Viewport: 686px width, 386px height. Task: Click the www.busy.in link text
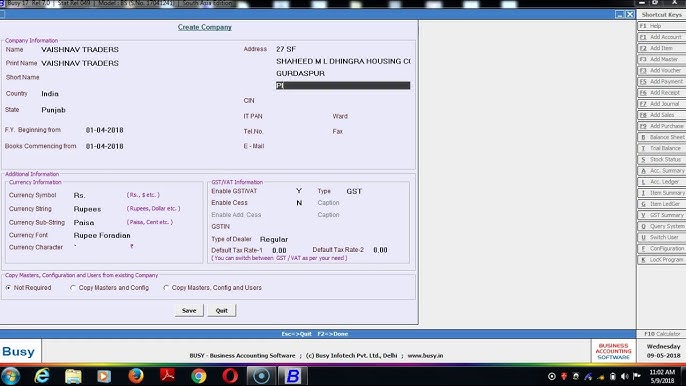(425, 356)
